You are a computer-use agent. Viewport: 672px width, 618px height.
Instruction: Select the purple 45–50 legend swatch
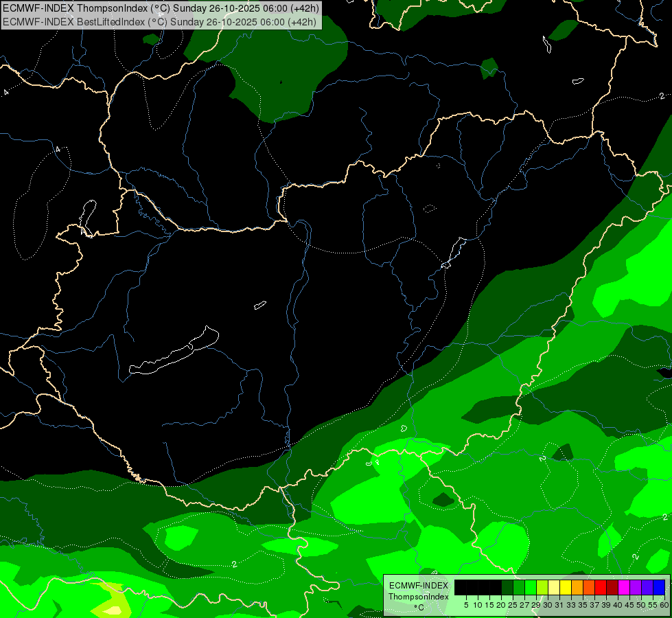(x=636, y=587)
